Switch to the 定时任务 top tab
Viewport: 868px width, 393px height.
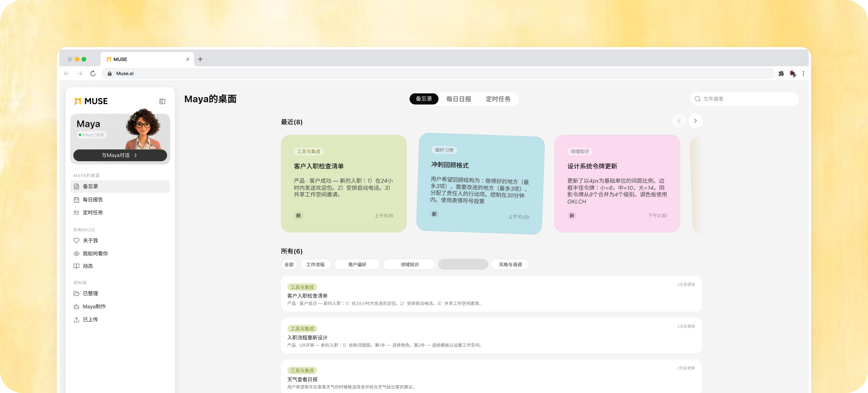[498, 99]
